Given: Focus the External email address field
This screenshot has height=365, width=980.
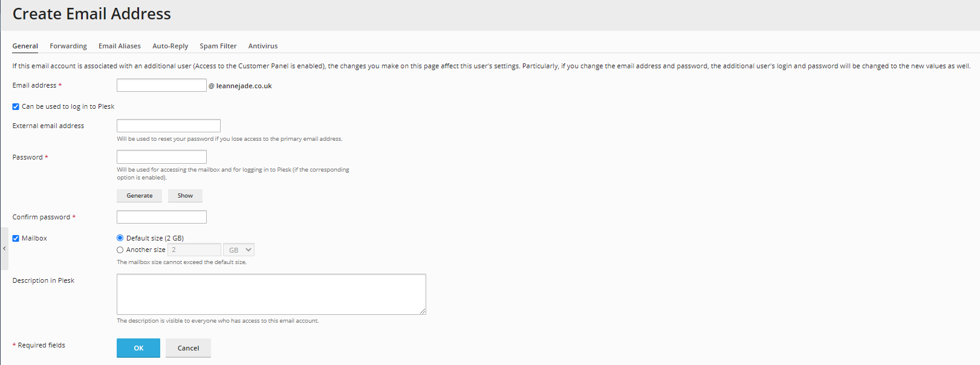Looking at the screenshot, I should click(x=168, y=126).
